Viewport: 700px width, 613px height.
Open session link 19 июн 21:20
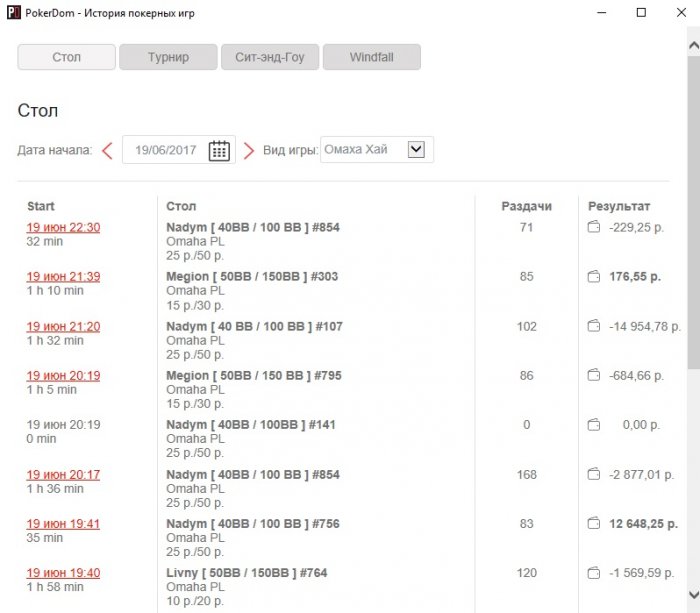click(63, 326)
